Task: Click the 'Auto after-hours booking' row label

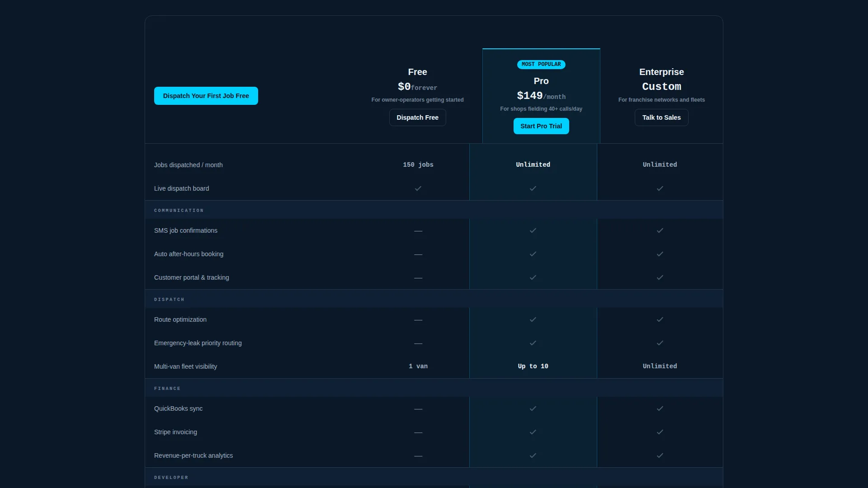Action: point(189,254)
